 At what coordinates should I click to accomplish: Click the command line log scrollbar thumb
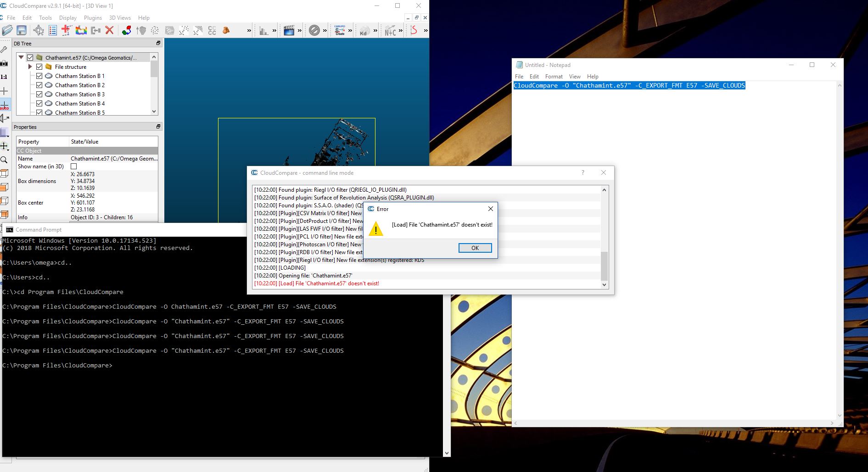pyautogui.click(x=604, y=266)
